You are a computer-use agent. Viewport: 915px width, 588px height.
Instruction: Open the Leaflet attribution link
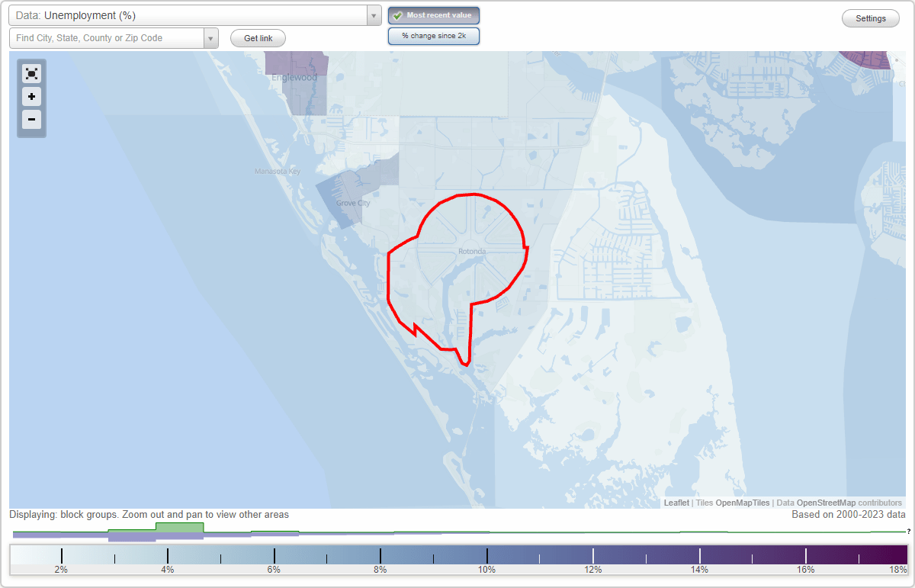[676, 503]
